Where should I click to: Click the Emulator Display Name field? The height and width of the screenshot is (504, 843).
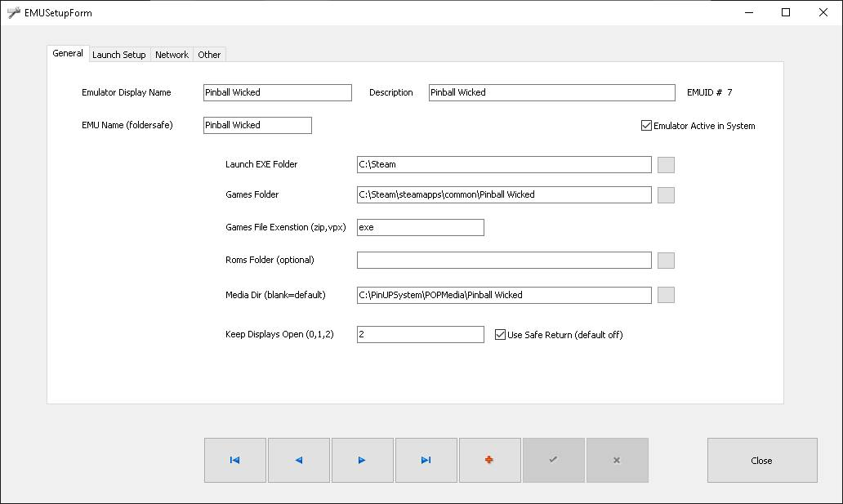click(x=278, y=92)
